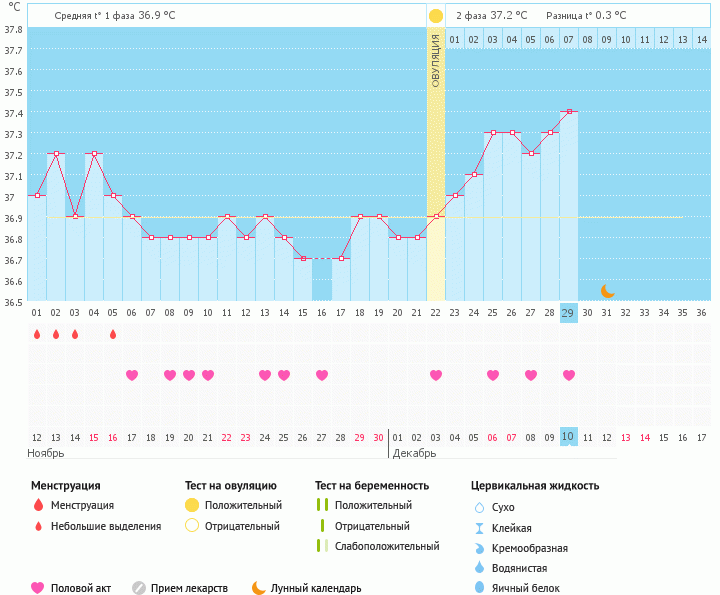This screenshot has width=720, height=595.
Task: Select the small discharge drop on cycle day 05
Action: pos(113,334)
